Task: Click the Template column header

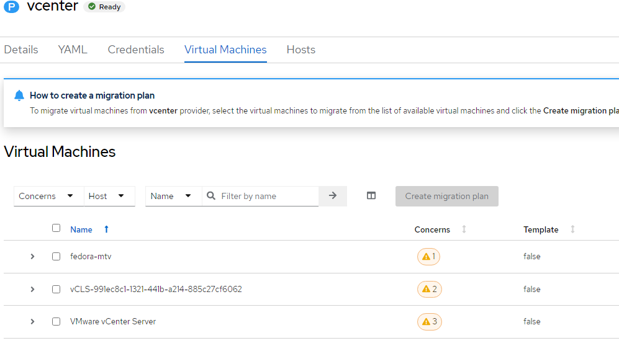Action: tap(541, 229)
